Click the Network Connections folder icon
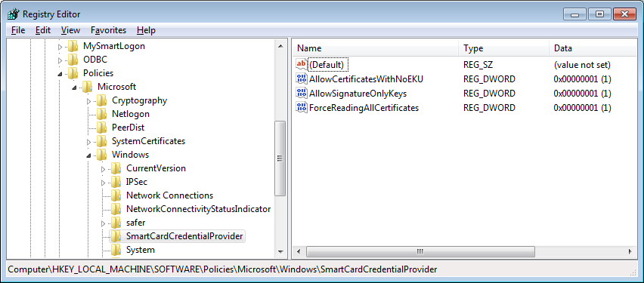Viewport: 644px width, 283px height. click(x=116, y=195)
